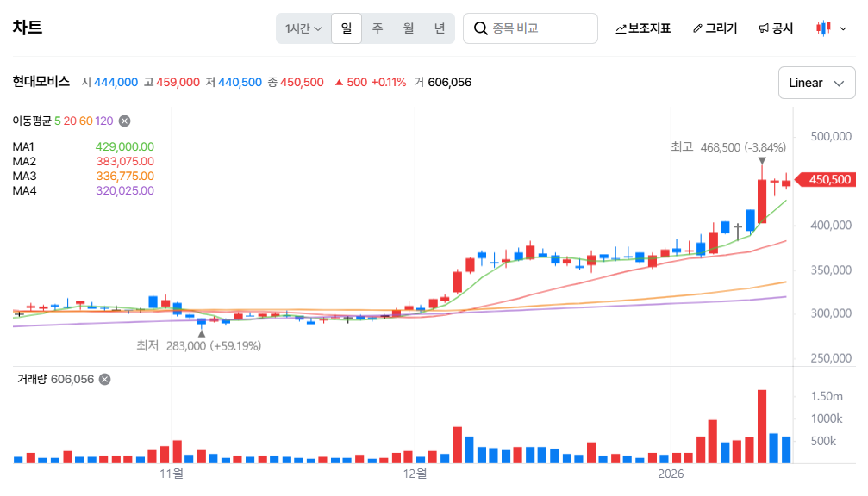
Task: Open the Linear scale dropdown
Action: [816, 83]
